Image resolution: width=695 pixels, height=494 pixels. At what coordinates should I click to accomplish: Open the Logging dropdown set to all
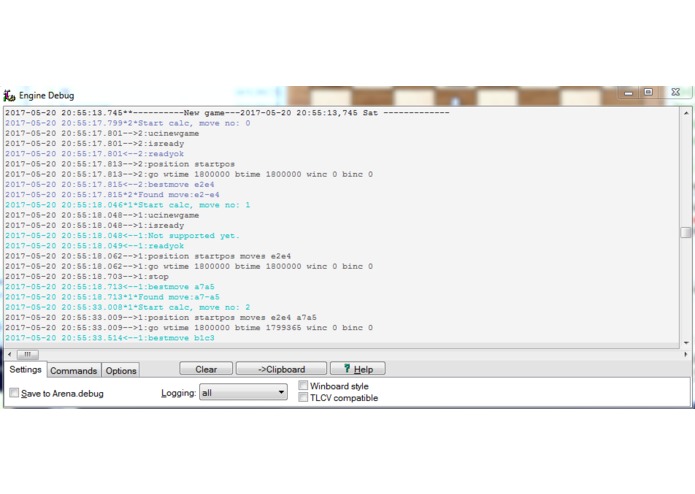click(x=243, y=393)
